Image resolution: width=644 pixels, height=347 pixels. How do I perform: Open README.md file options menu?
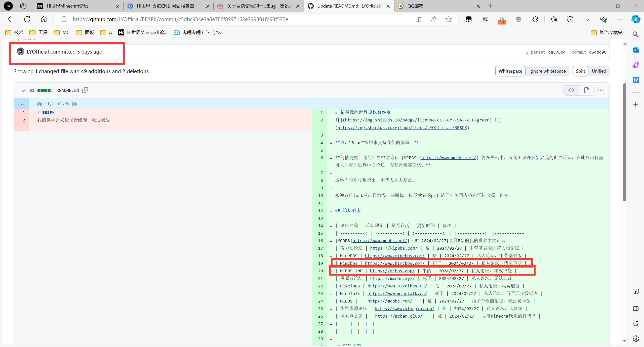pyautogui.click(x=600, y=90)
